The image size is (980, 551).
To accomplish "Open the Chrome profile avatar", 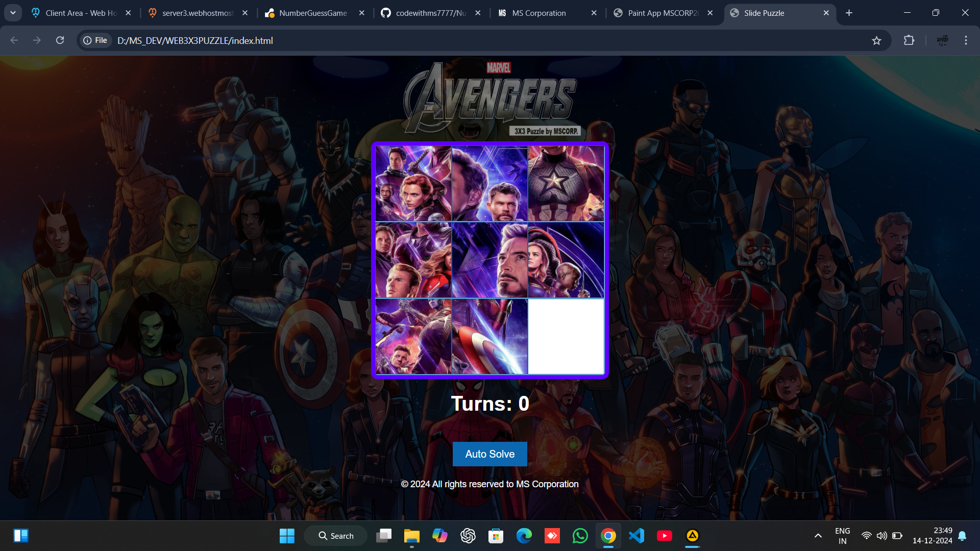I will pyautogui.click(x=942, y=40).
